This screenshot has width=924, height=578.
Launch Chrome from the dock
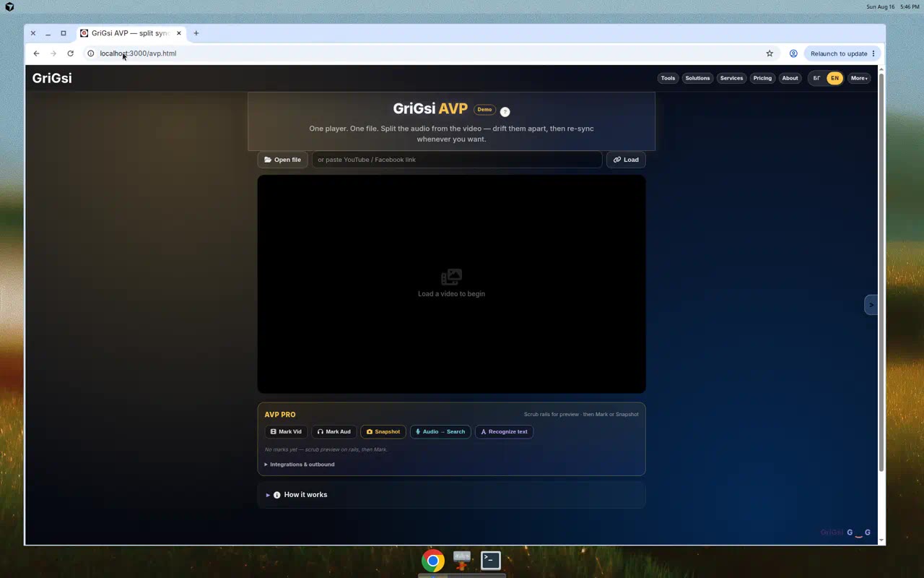point(433,561)
